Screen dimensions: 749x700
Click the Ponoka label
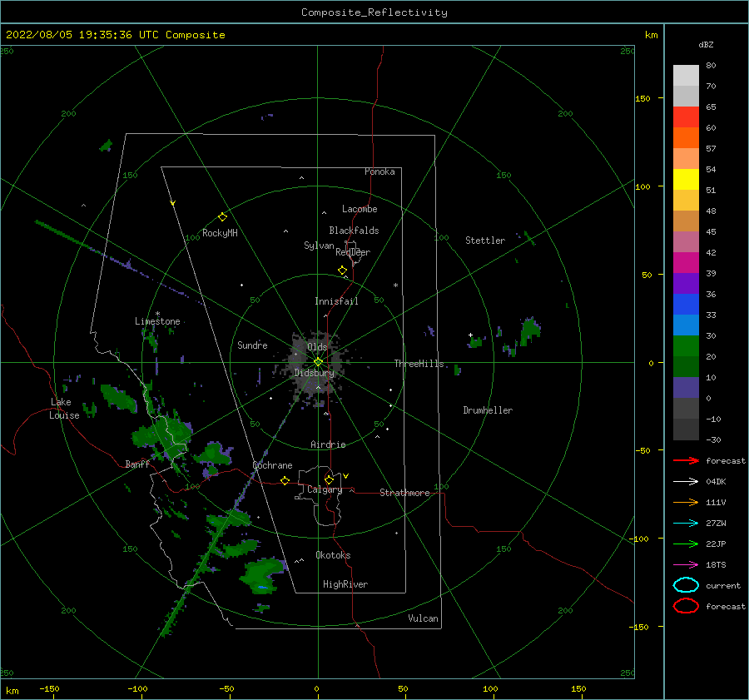(x=379, y=171)
